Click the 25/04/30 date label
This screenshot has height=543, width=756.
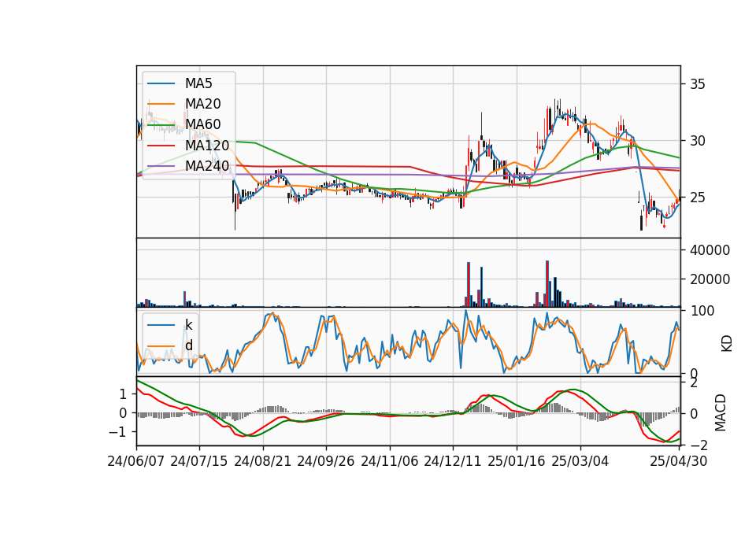tap(679, 461)
